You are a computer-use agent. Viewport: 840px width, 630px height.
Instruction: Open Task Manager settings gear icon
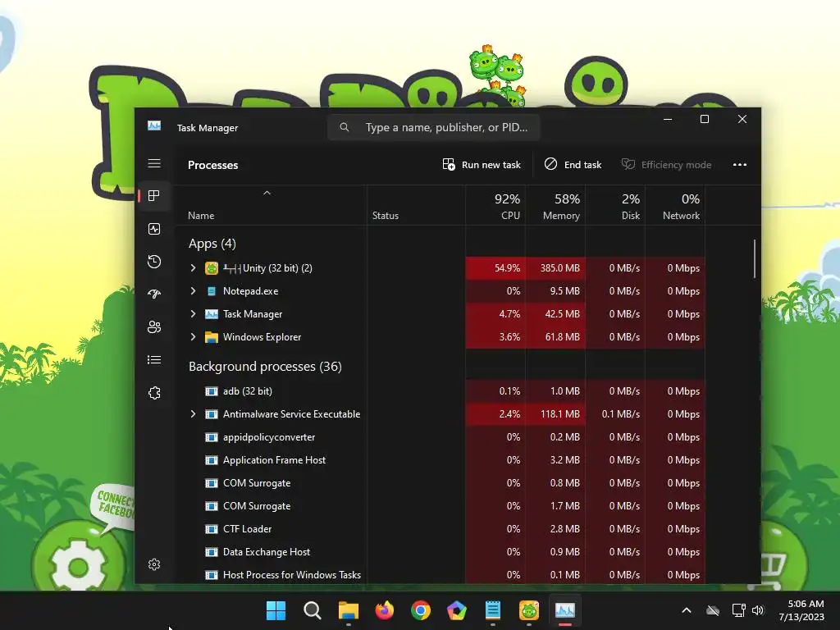154,564
